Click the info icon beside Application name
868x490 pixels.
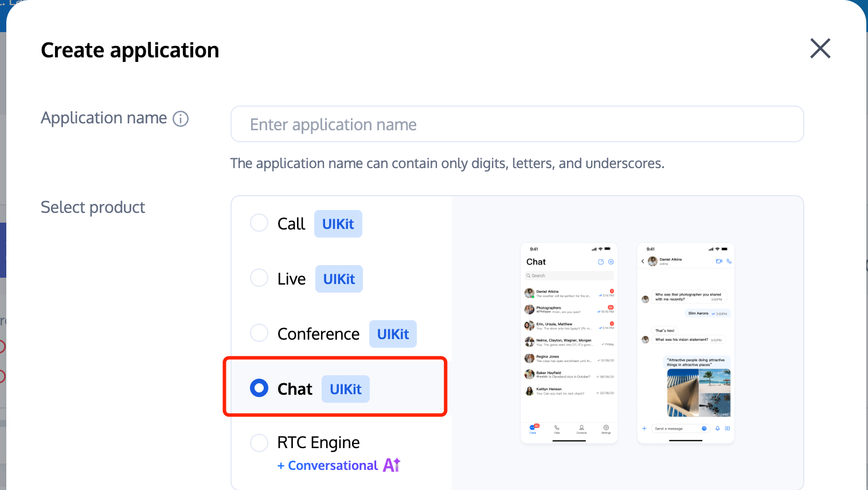[181, 119]
